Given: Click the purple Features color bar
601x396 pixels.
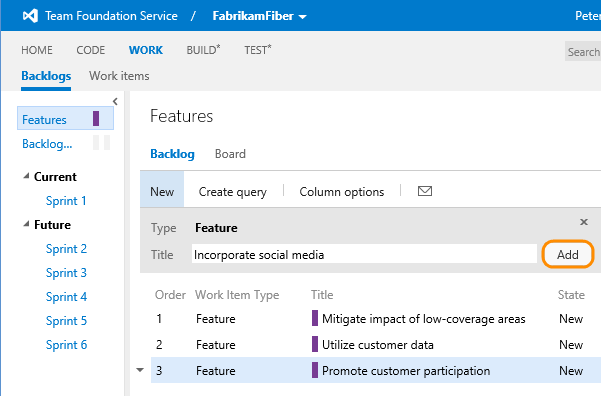Looking at the screenshot, I should click(x=96, y=118).
